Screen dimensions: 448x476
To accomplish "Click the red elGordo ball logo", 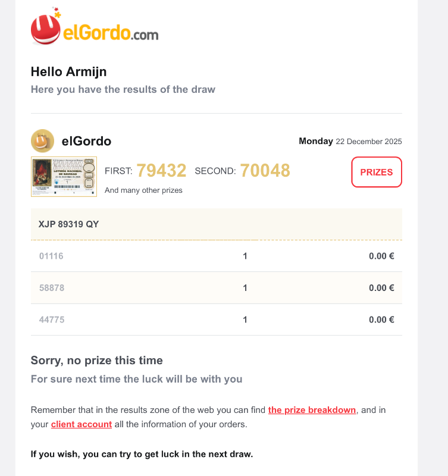I will tap(46, 29).
